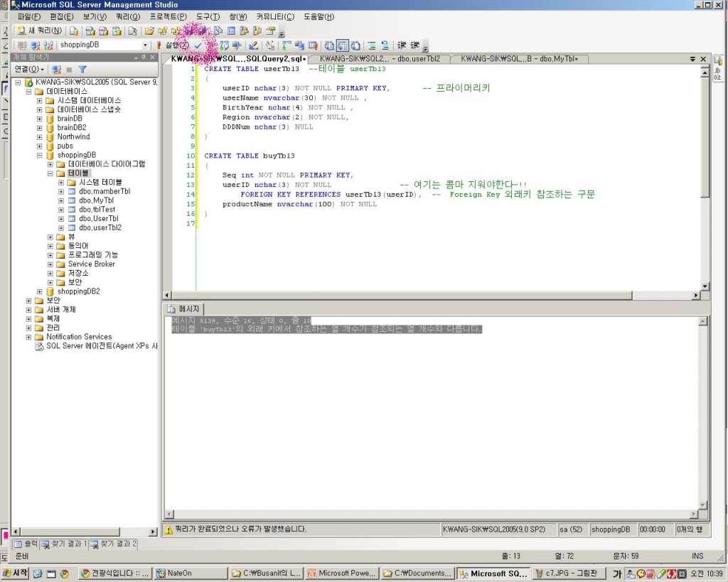Open the Properties Window toolbar icon
728x582 pixels.
(x=271, y=31)
